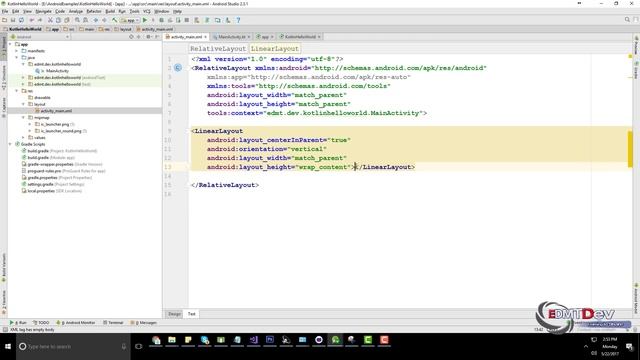Click the Copy icon in toolbar
640x360 pixels.
click(58, 20)
